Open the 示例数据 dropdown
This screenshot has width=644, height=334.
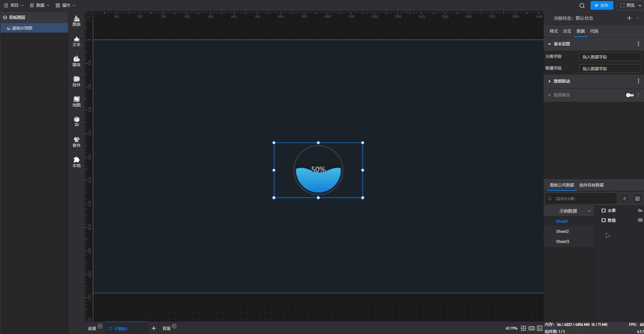569,211
